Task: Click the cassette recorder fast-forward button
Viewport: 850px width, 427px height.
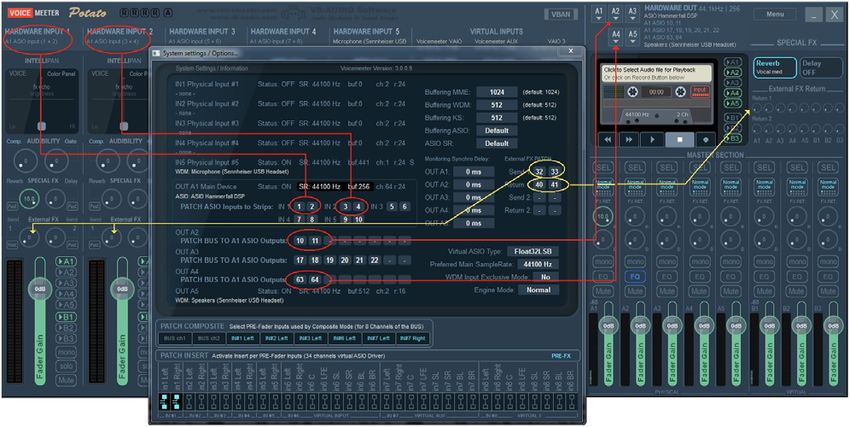Action: pos(629,139)
